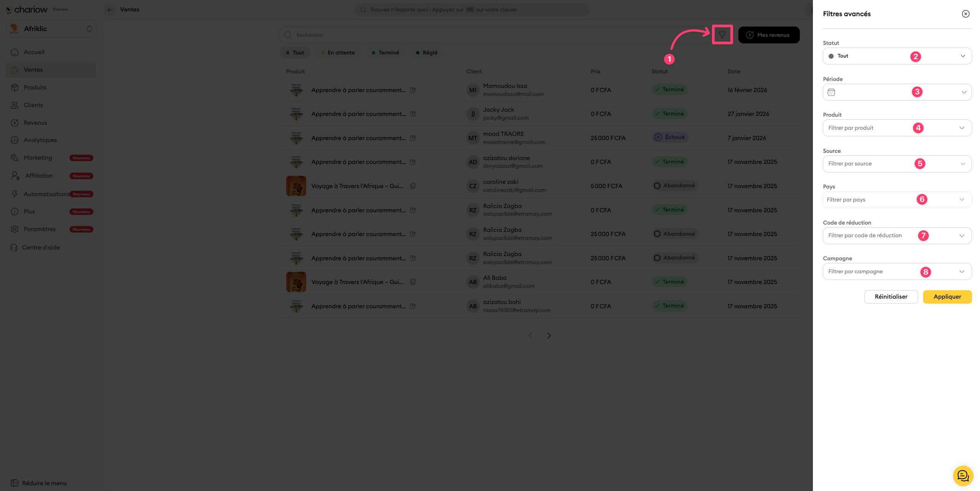Screen dimensions: 980x491
Task: Click Réduire le menu icon
Action: click(x=15, y=483)
